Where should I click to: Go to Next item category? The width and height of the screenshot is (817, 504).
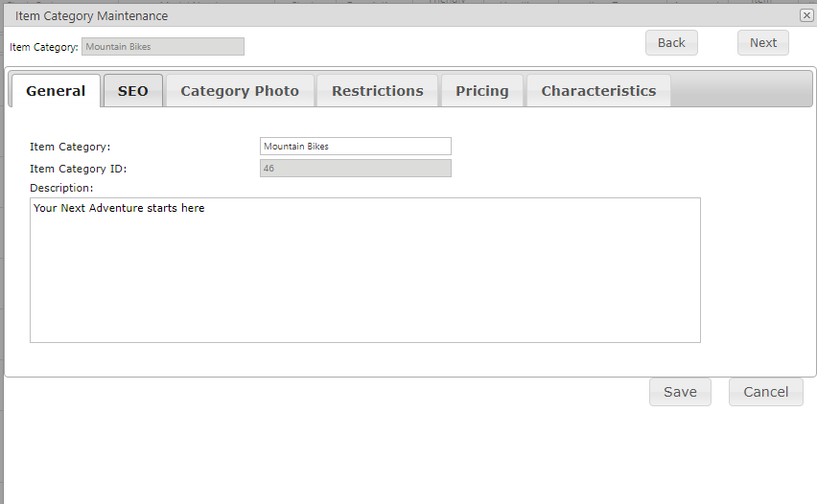[763, 43]
